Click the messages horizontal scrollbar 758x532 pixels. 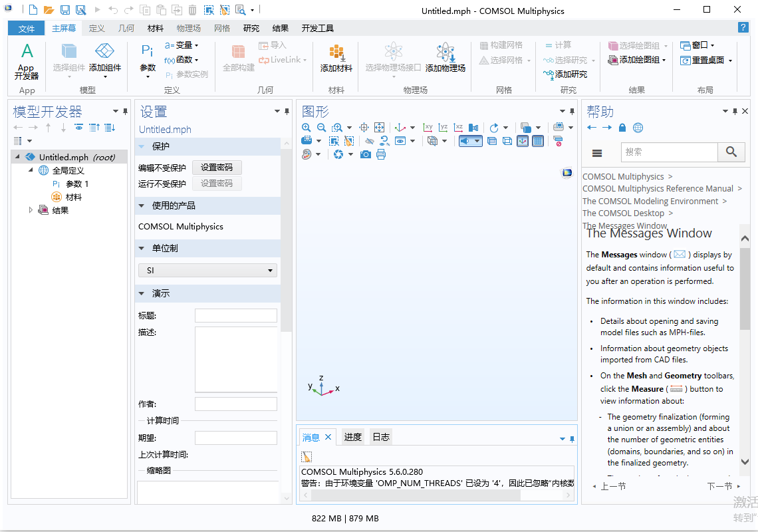click(x=416, y=495)
